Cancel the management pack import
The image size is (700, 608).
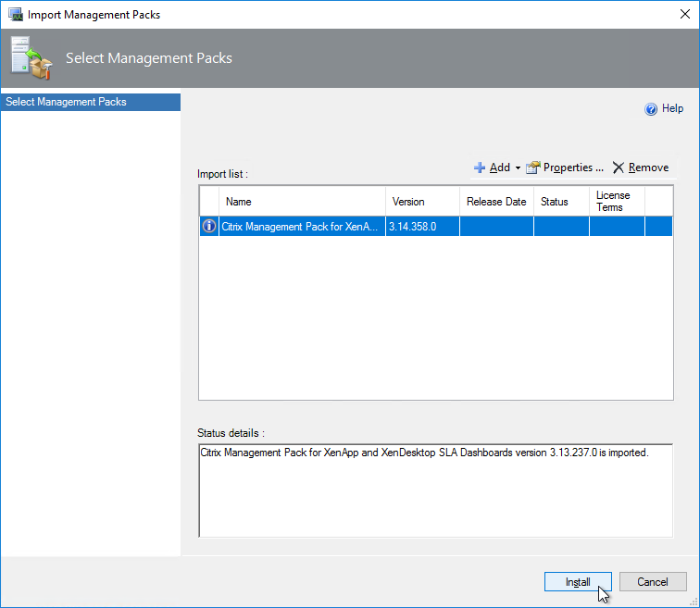[652, 582]
